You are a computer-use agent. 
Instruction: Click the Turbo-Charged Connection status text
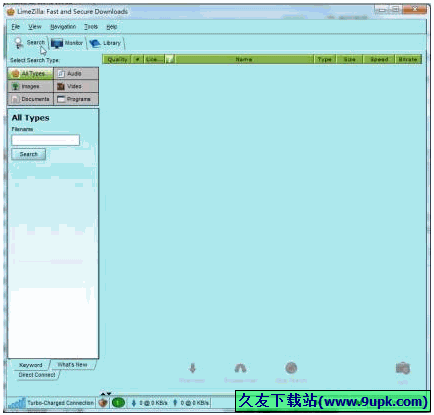[x=61, y=403]
